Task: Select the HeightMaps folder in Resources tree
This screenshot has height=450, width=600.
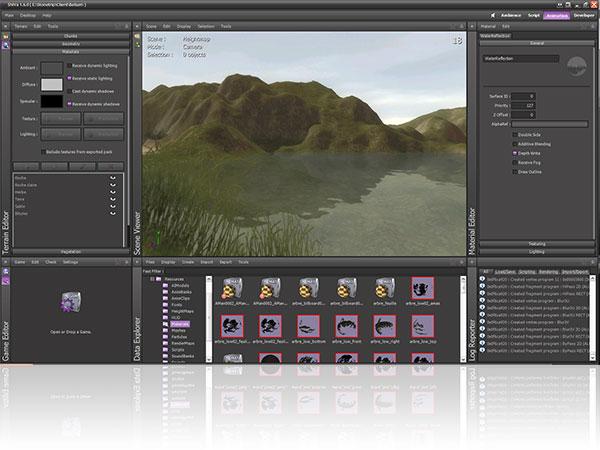Action: pyautogui.click(x=183, y=311)
